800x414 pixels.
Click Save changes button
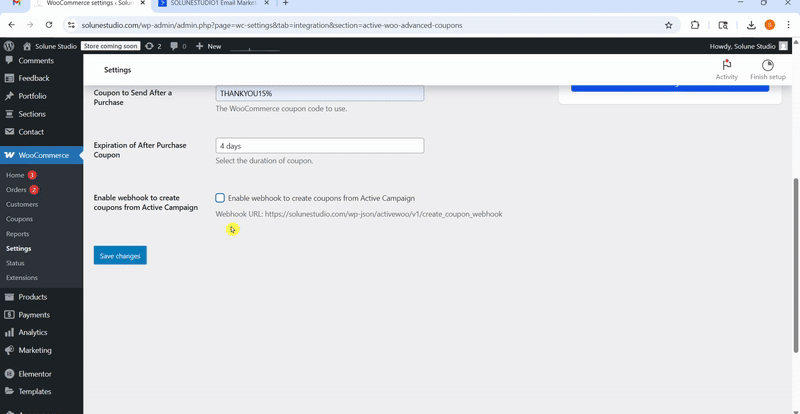coord(120,255)
